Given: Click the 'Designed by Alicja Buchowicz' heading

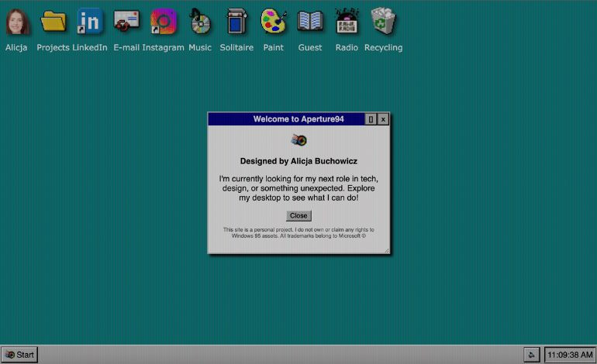Looking at the screenshot, I should coord(298,161).
